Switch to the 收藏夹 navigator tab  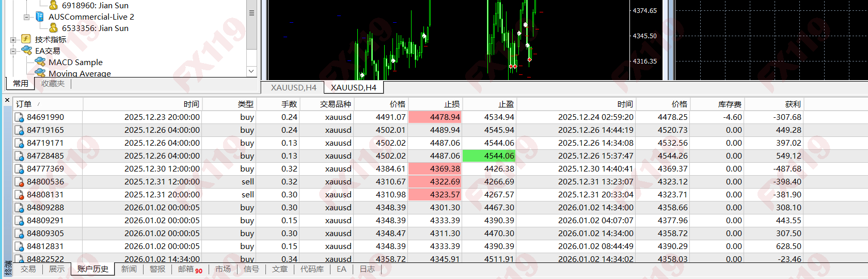tap(53, 84)
